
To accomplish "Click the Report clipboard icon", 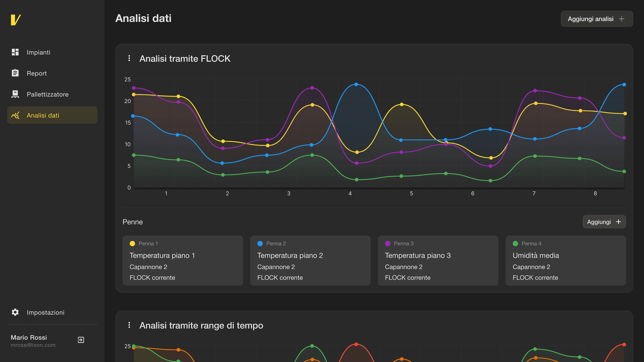I will click(15, 73).
